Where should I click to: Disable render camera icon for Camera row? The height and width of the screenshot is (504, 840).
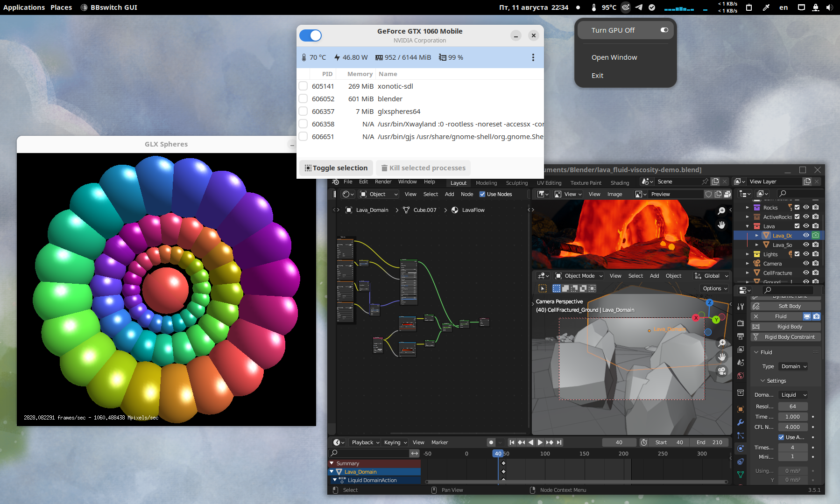point(815,263)
